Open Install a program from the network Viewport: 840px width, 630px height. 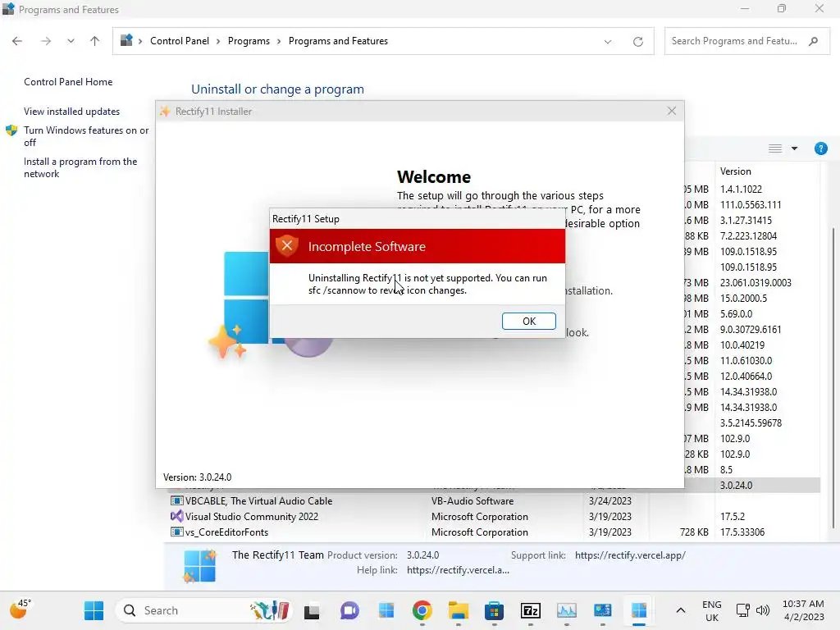point(80,167)
